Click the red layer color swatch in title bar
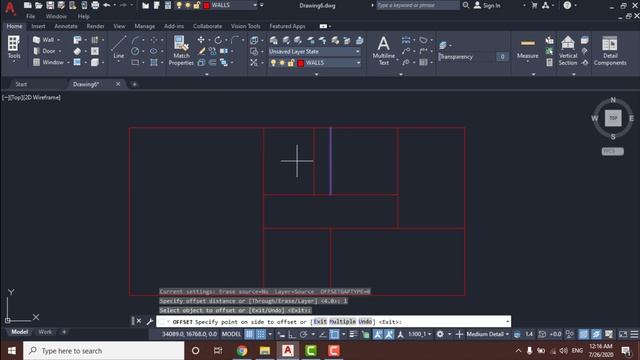This screenshot has height=360, width=640. (207, 5)
